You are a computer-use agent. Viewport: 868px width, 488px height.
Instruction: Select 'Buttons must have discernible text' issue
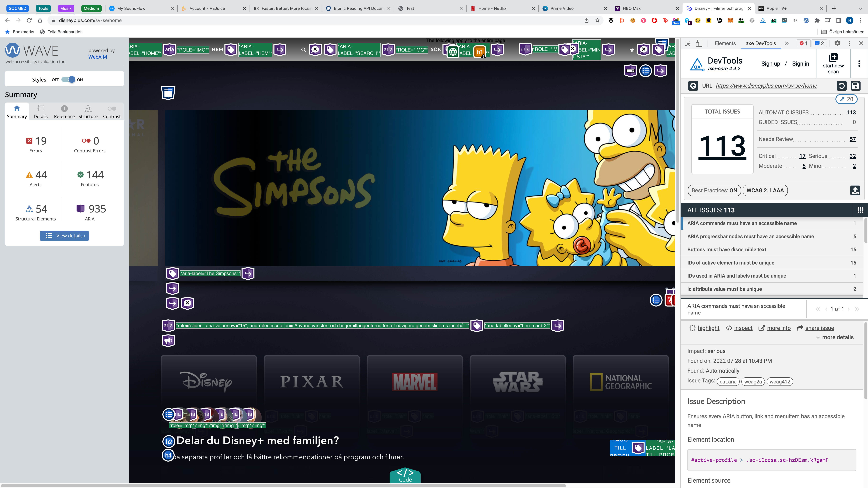tap(772, 250)
